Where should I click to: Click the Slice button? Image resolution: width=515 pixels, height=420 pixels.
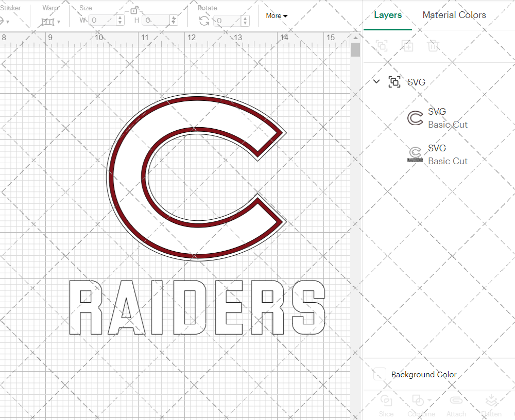[386, 406]
